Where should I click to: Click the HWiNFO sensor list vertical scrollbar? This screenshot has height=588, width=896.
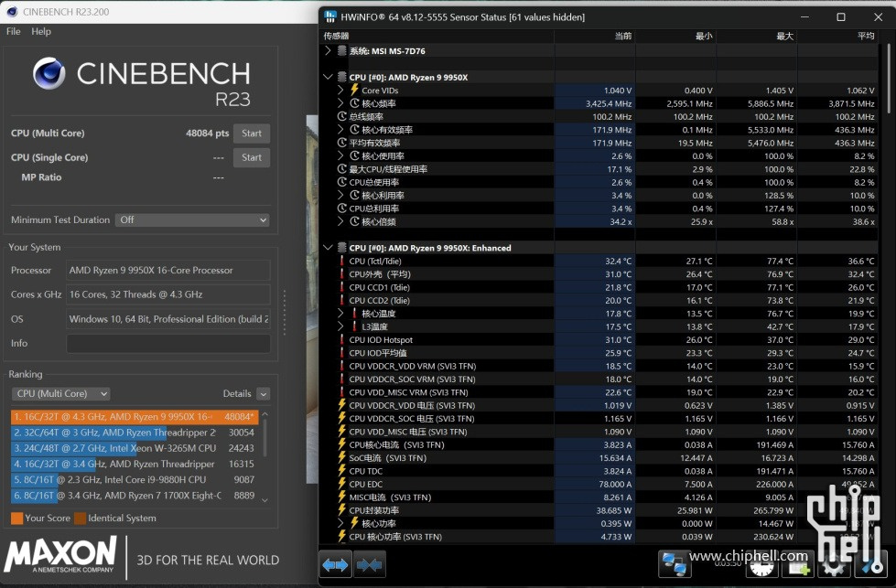[888, 80]
